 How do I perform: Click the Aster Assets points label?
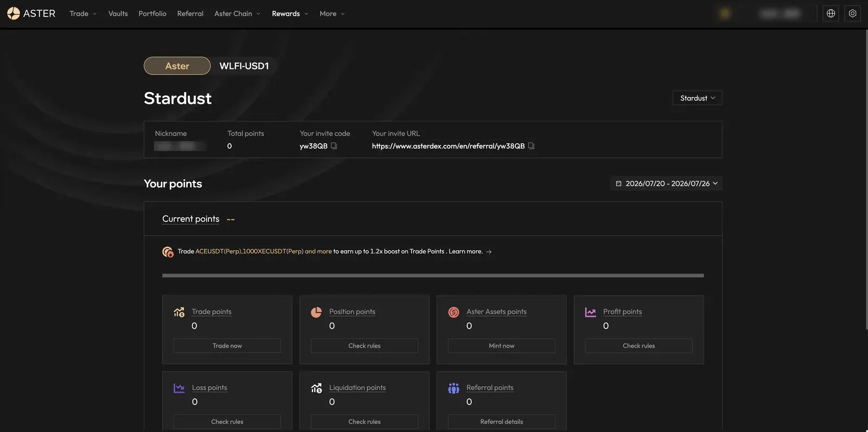[496, 312]
